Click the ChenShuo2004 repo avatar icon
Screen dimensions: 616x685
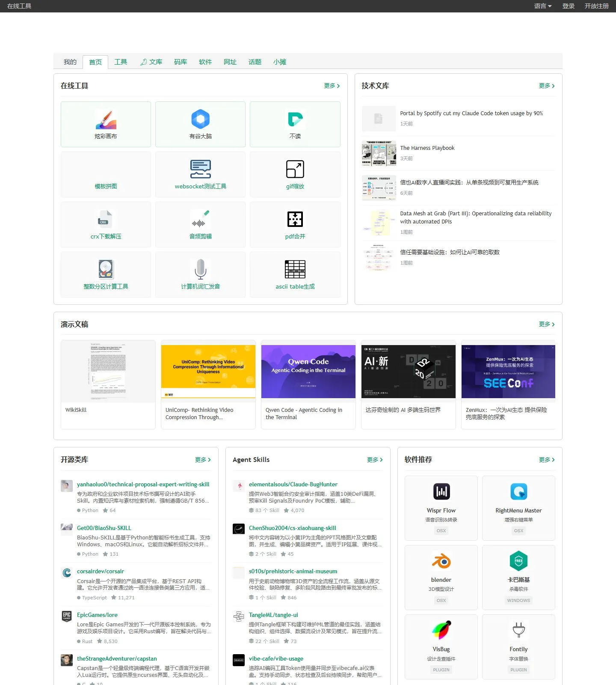(x=239, y=529)
